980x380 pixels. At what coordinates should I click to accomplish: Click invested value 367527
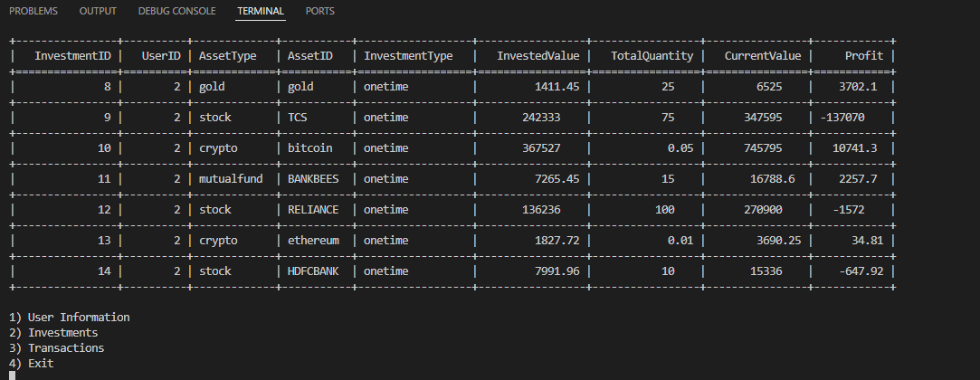point(541,148)
